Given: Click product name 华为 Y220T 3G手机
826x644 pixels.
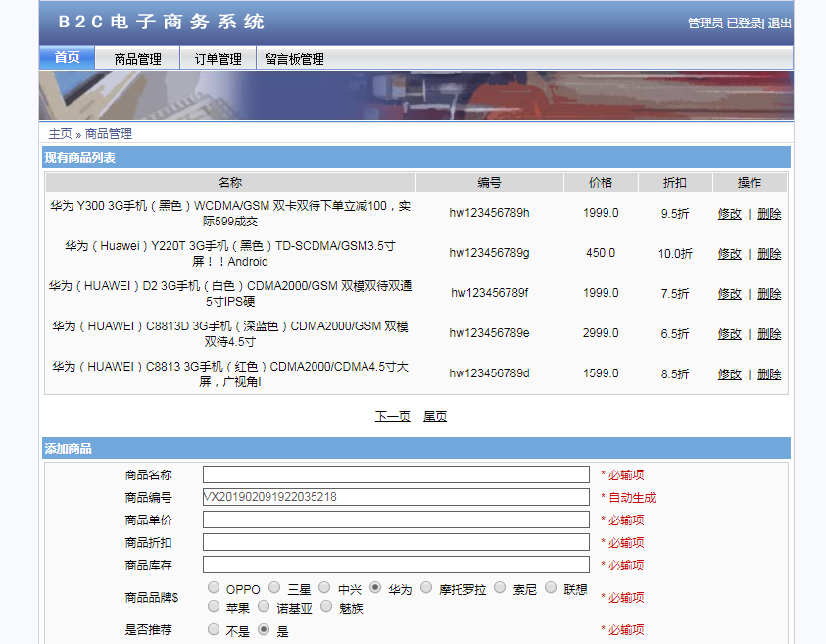Looking at the screenshot, I should tap(230, 254).
